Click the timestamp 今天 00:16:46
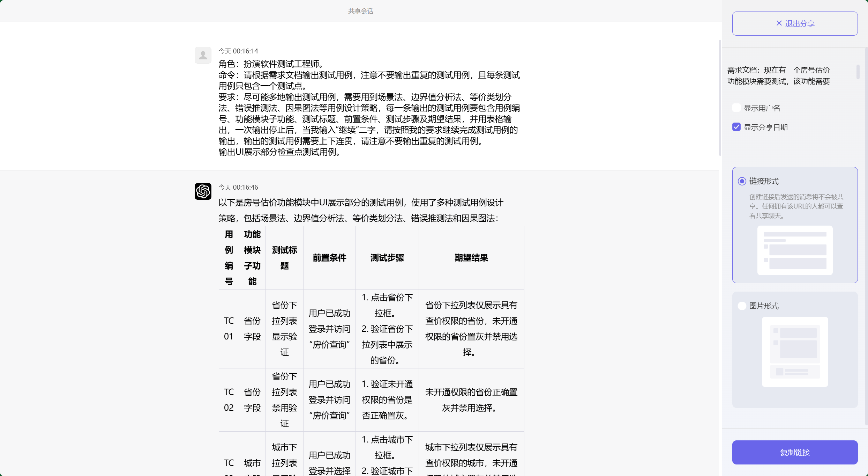This screenshot has height=476, width=868. [x=238, y=187]
